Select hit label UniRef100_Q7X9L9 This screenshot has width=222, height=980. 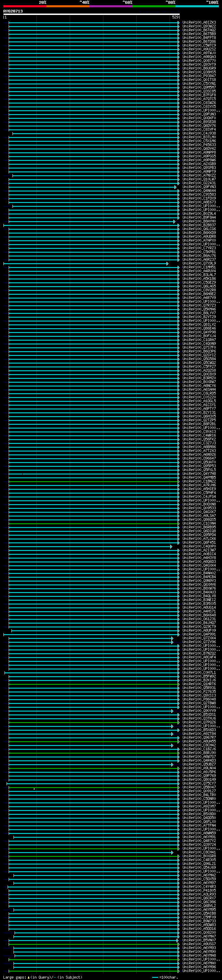pyautogui.click(x=199, y=264)
